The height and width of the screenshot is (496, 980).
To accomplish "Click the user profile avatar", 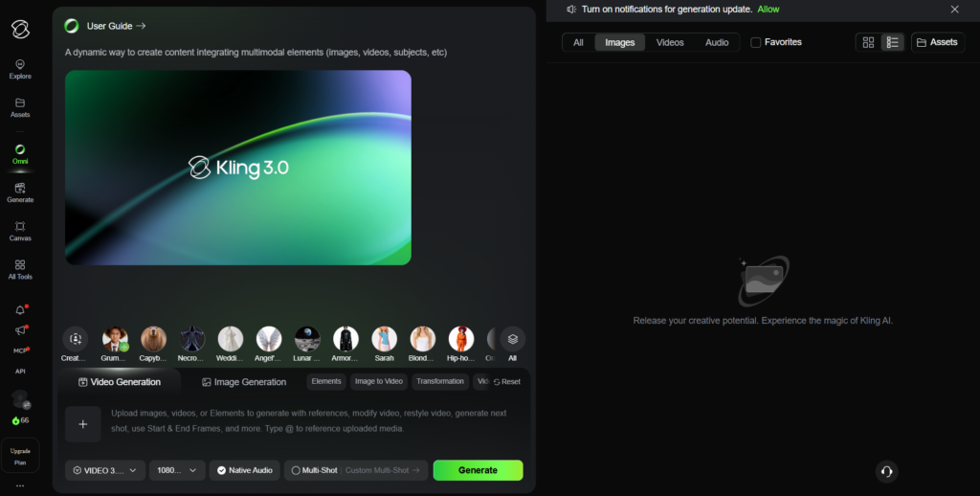I will 20,398.
